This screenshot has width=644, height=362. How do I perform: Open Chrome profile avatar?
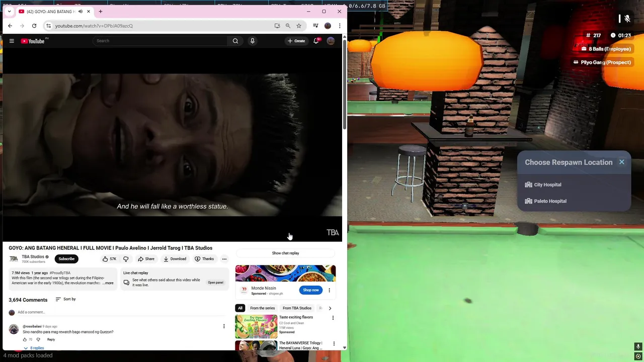pyautogui.click(x=328, y=26)
